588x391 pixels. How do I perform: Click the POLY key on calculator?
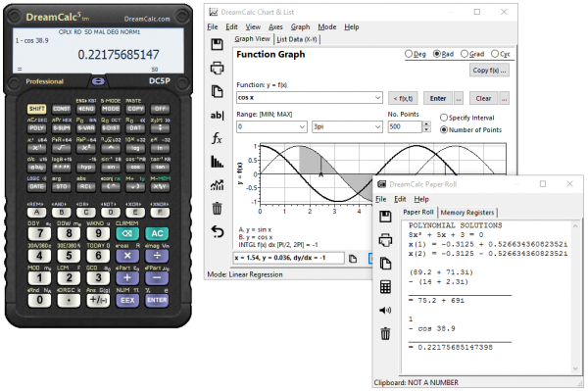click(37, 127)
